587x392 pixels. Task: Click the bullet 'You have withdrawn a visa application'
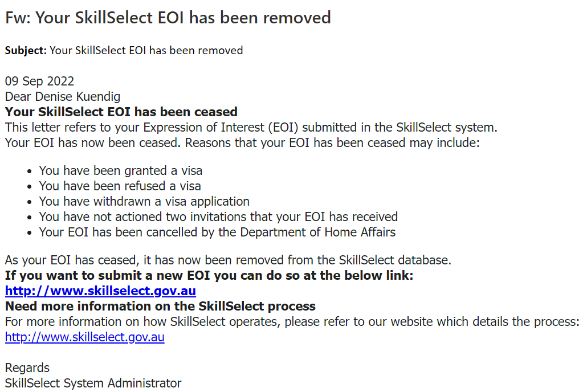(x=144, y=201)
